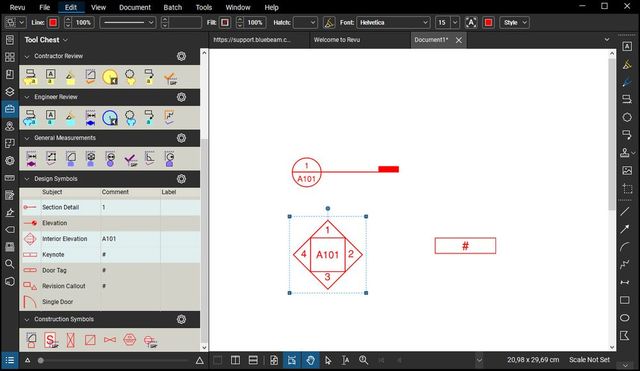Open the Font Helvetica dropdown
The image size is (640, 371).
point(393,22)
